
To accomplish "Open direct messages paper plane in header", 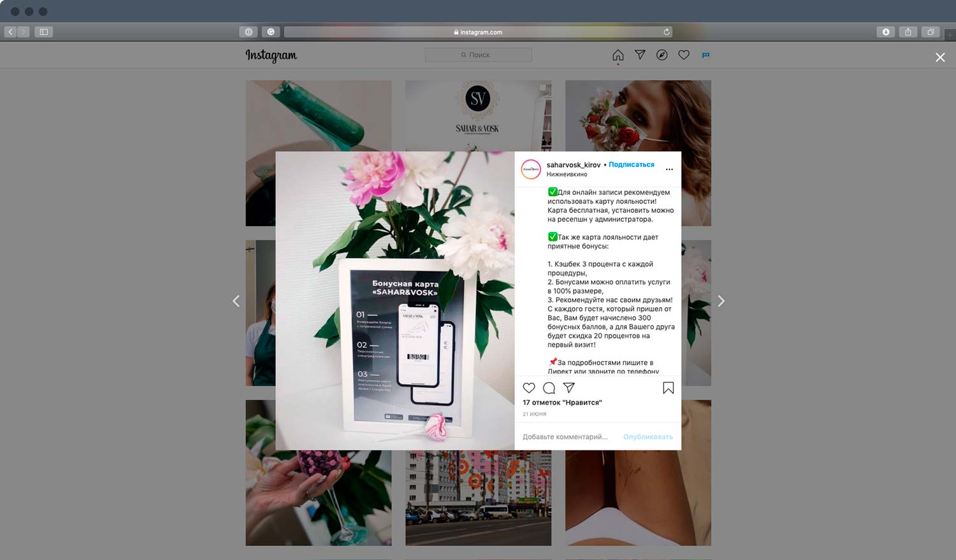I will (x=640, y=55).
